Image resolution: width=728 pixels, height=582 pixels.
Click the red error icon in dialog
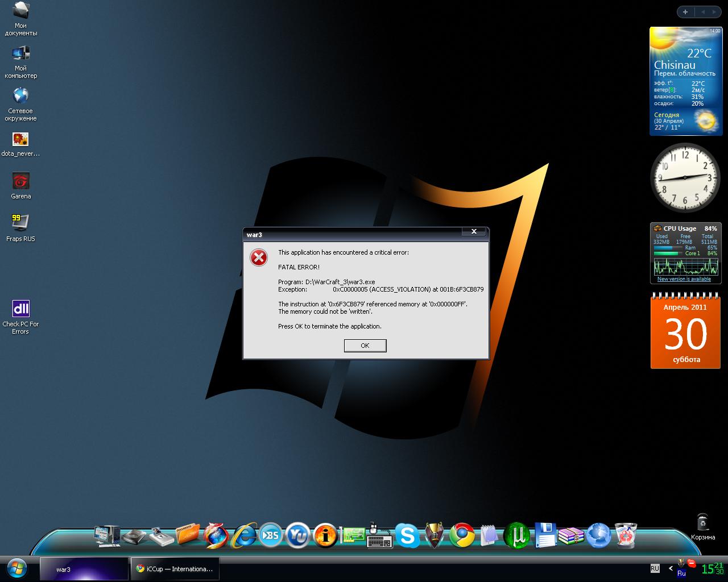click(259, 257)
